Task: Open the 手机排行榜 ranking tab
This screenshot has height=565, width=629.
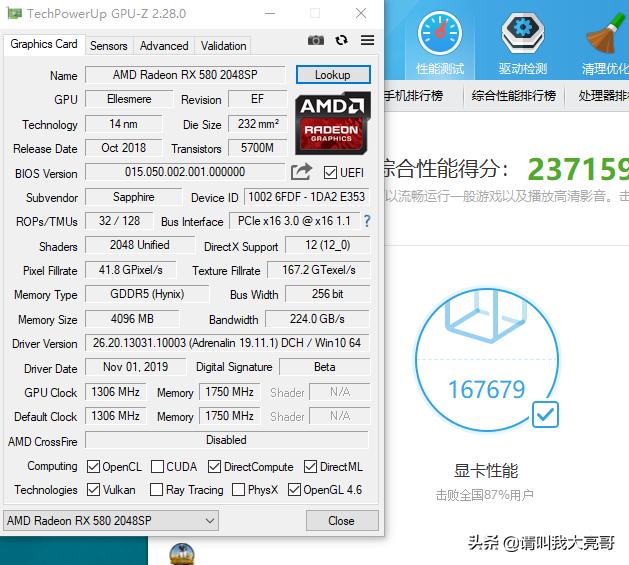Action: click(x=414, y=96)
